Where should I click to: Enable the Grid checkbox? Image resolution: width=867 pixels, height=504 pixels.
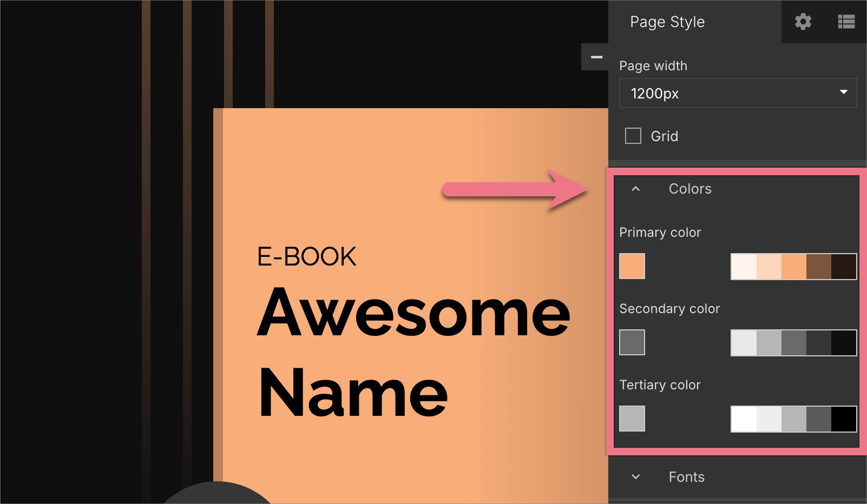(632, 136)
